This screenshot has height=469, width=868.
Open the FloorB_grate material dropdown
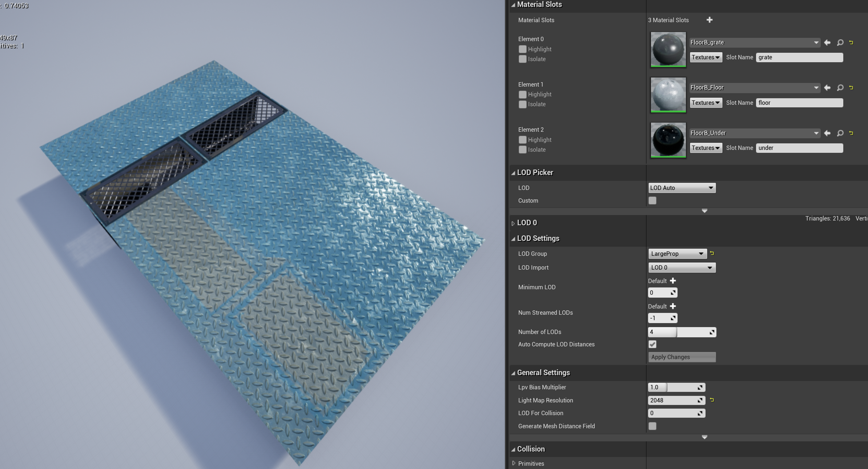pos(755,43)
